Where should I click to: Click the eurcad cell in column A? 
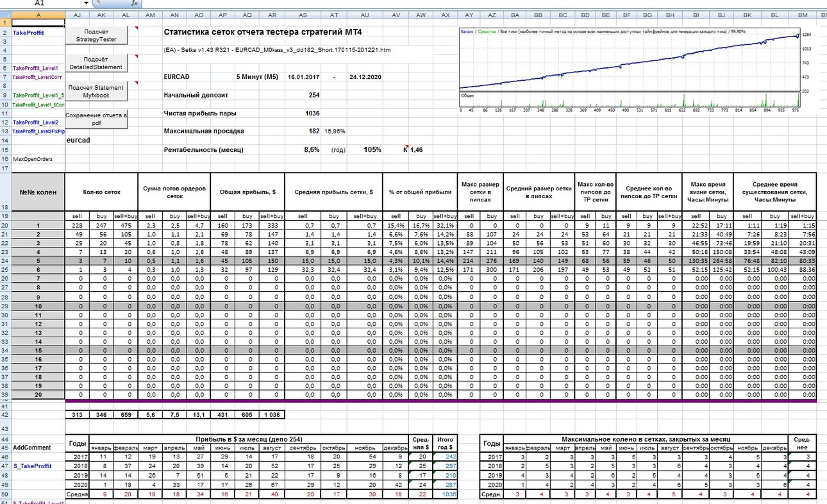point(78,140)
